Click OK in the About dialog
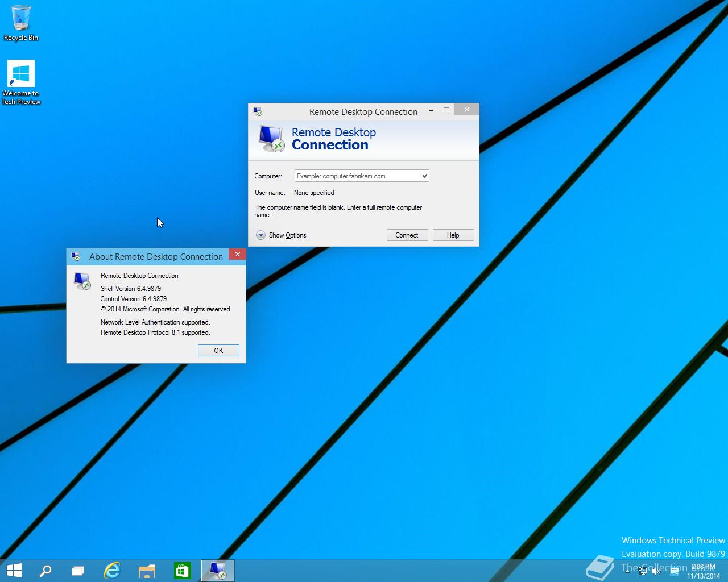This screenshot has height=582, width=728. [x=218, y=351]
